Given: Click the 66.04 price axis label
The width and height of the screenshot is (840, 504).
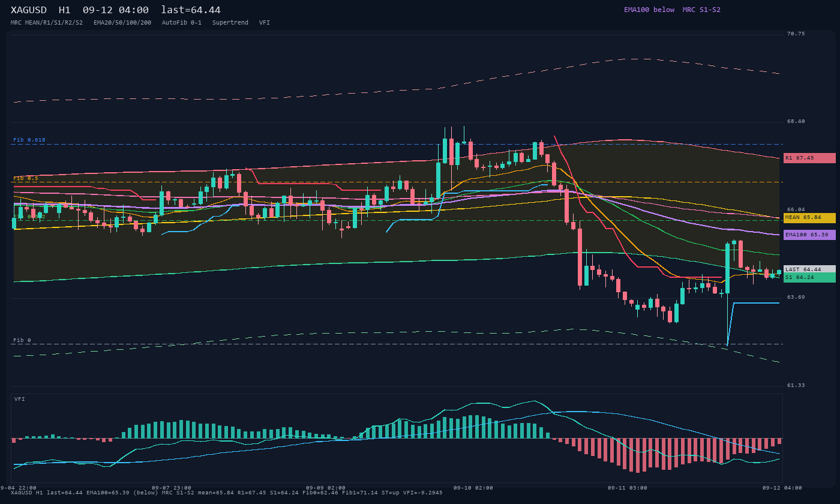Looking at the screenshot, I should tap(796, 209).
